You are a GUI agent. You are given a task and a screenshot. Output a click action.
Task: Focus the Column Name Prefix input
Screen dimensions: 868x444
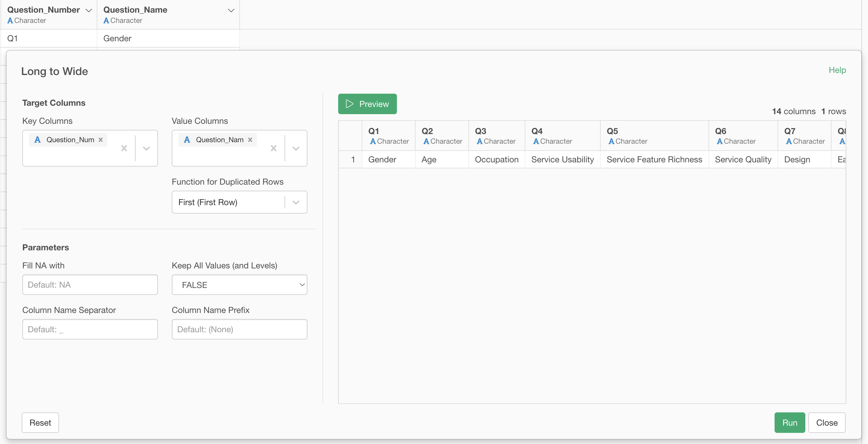click(239, 330)
